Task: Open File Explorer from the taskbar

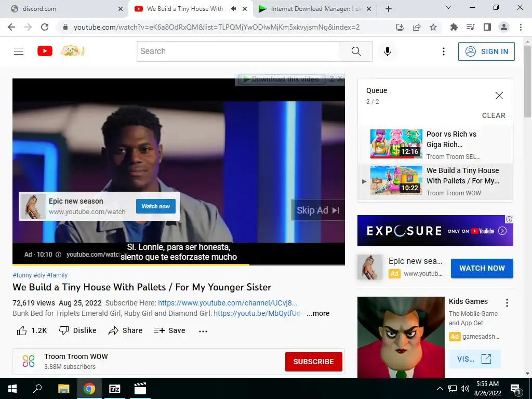Action: pyautogui.click(x=63, y=389)
